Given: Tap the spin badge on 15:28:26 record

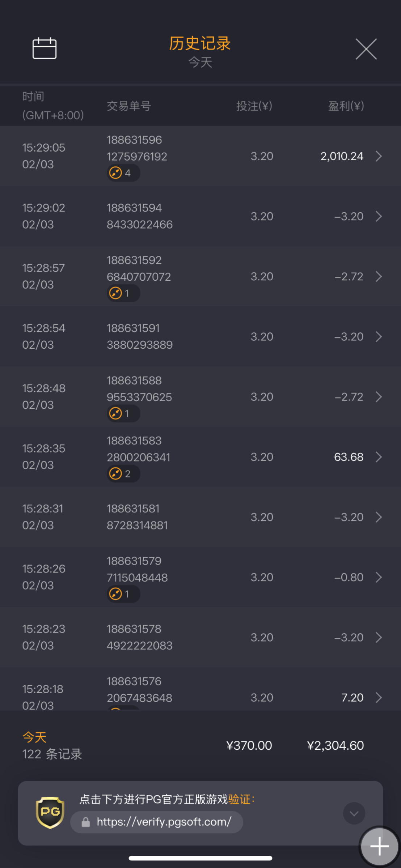Looking at the screenshot, I should [123, 594].
